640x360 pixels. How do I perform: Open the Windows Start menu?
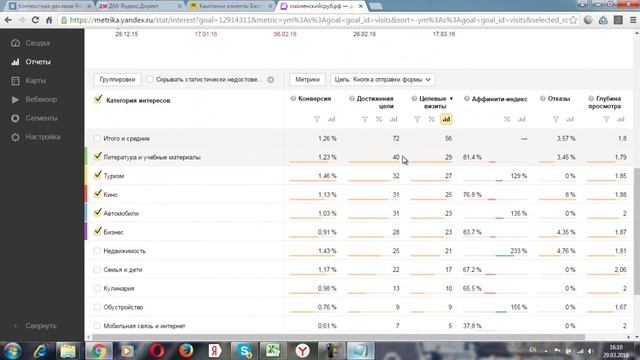click(12, 351)
